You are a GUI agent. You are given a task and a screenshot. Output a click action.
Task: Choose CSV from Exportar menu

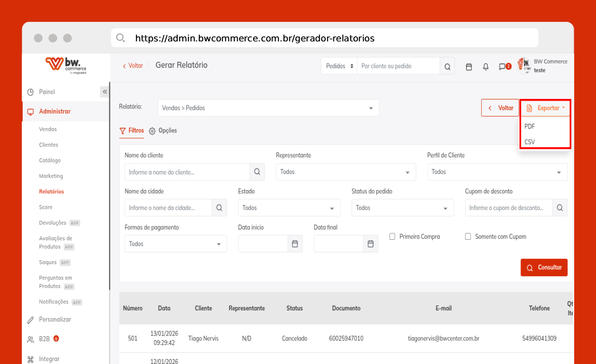pyautogui.click(x=530, y=142)
